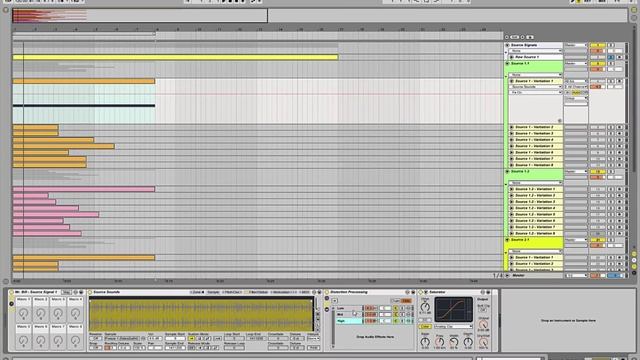Select the High chain
This screenshot has width=640, height=360.
(349, 321)
